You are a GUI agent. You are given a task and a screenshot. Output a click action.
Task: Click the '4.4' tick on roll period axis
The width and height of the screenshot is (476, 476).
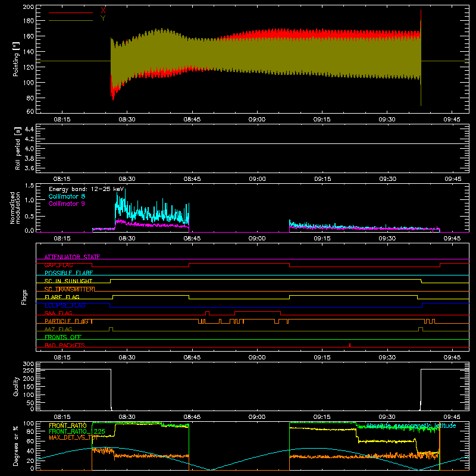[x=29, y=129]
